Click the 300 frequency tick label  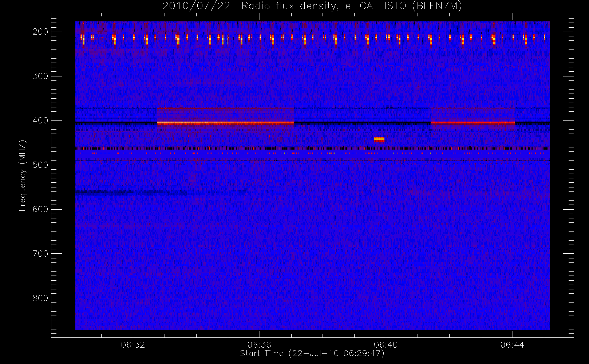(x=40, y=76)
